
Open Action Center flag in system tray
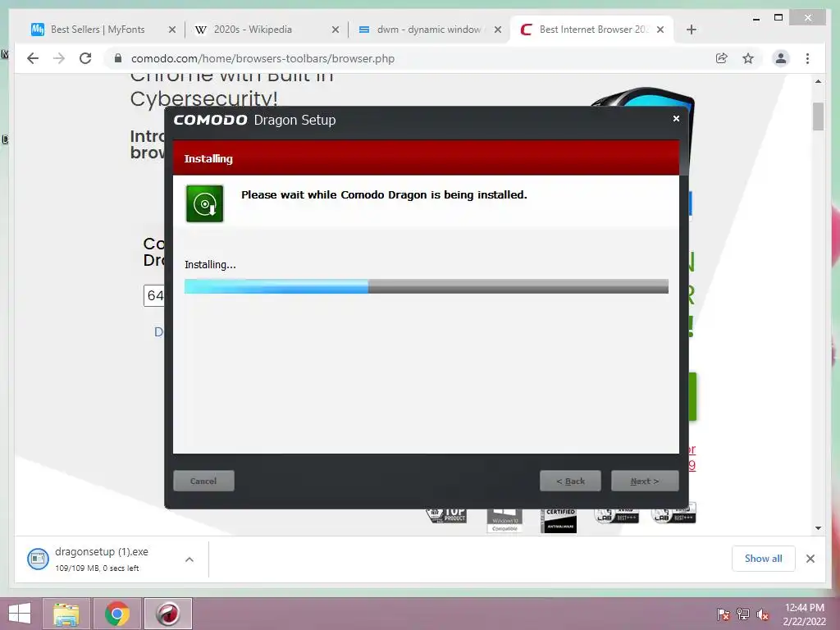tap(724, 614)
